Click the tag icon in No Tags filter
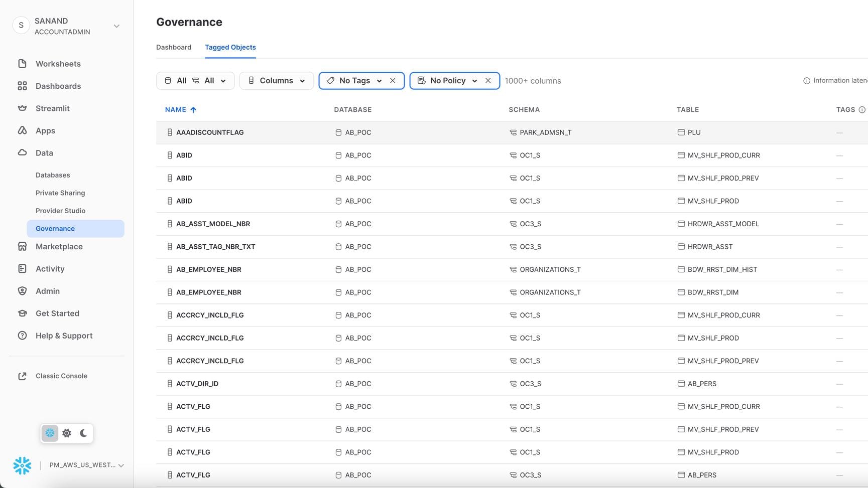The width and height of the screenshot is (868, 488). pyautogui.click(x=331, y=81)
